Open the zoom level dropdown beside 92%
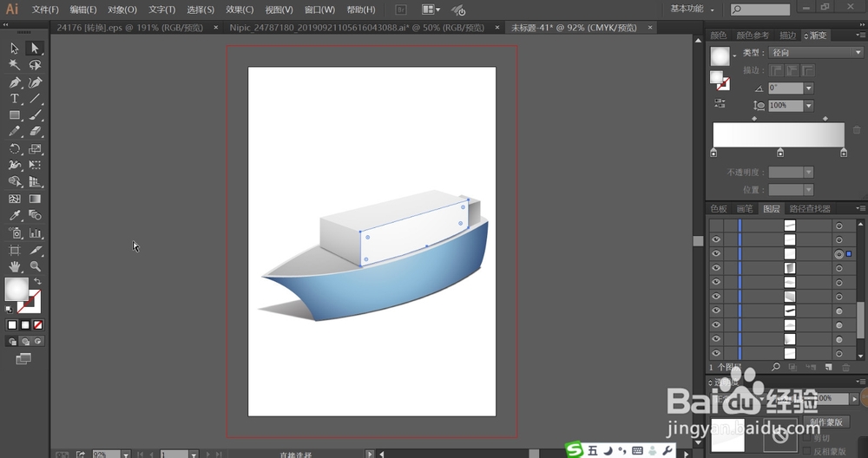The image size is (868, 458). coord(126,455)
